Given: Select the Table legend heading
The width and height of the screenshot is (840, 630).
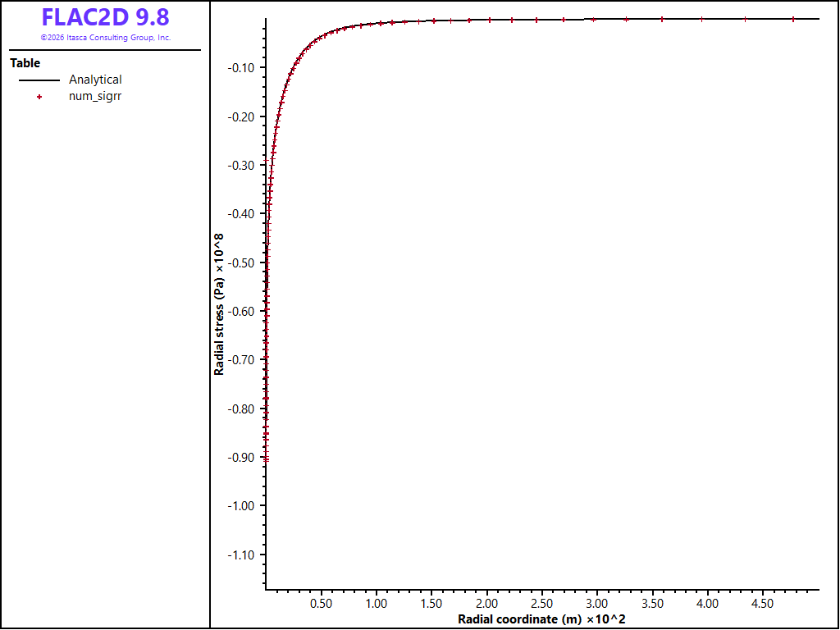Looking at the screenshot, I should click(25, 63).
